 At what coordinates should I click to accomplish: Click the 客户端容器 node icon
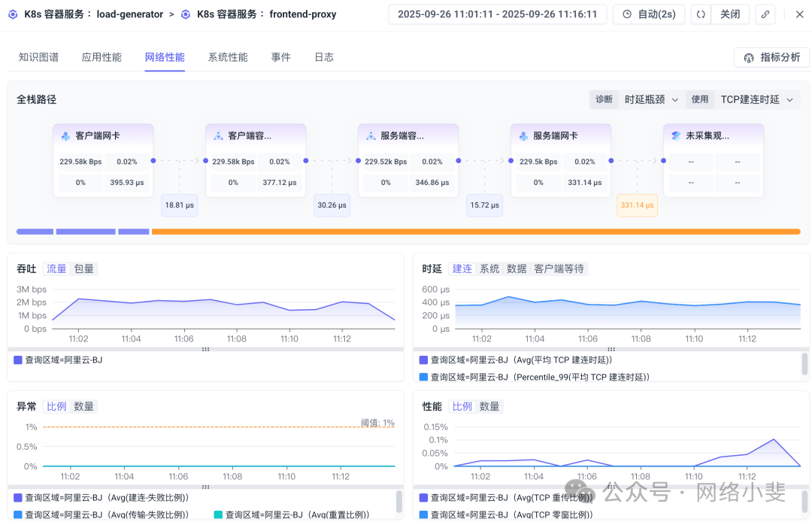pos(217,135)
